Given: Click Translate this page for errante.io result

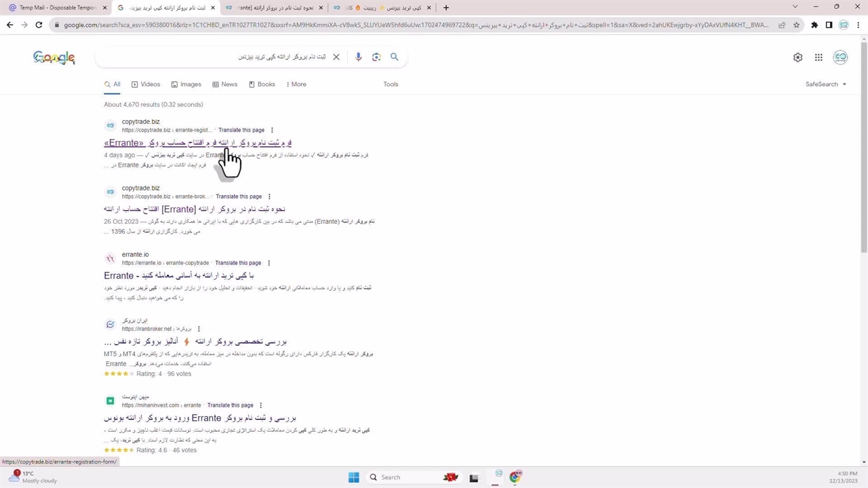Looking at the screenshot, I should [x=238, y=263].
